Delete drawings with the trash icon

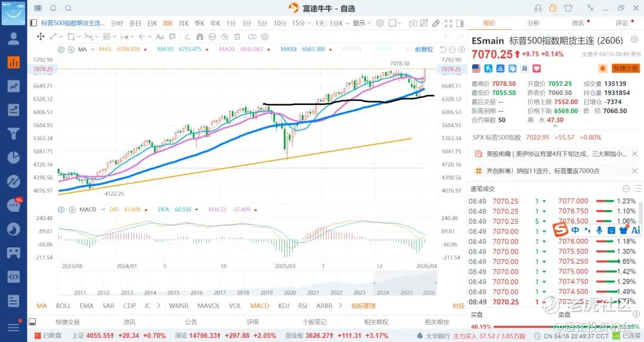pos(237,36)
